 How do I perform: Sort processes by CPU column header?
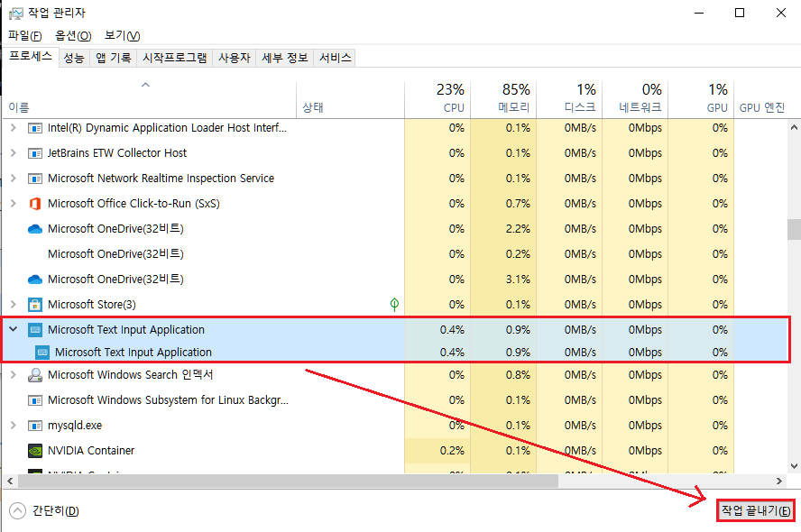tap(437, 99)
